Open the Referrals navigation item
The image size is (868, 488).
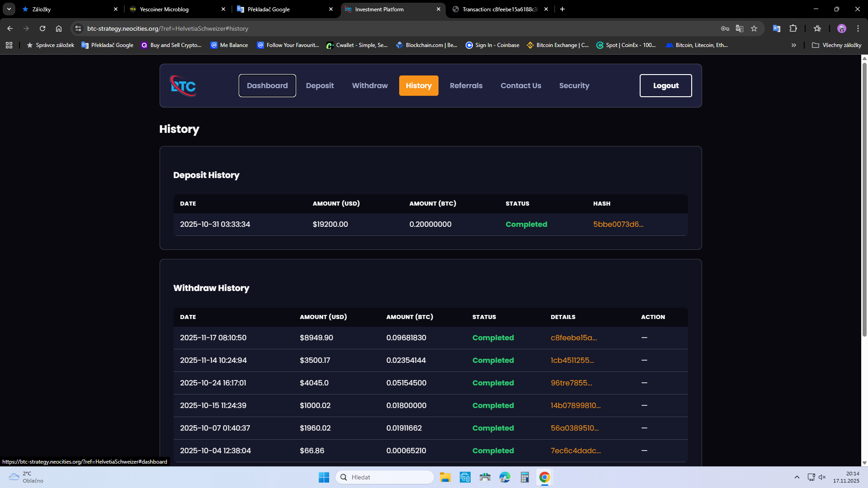[466, 86]
